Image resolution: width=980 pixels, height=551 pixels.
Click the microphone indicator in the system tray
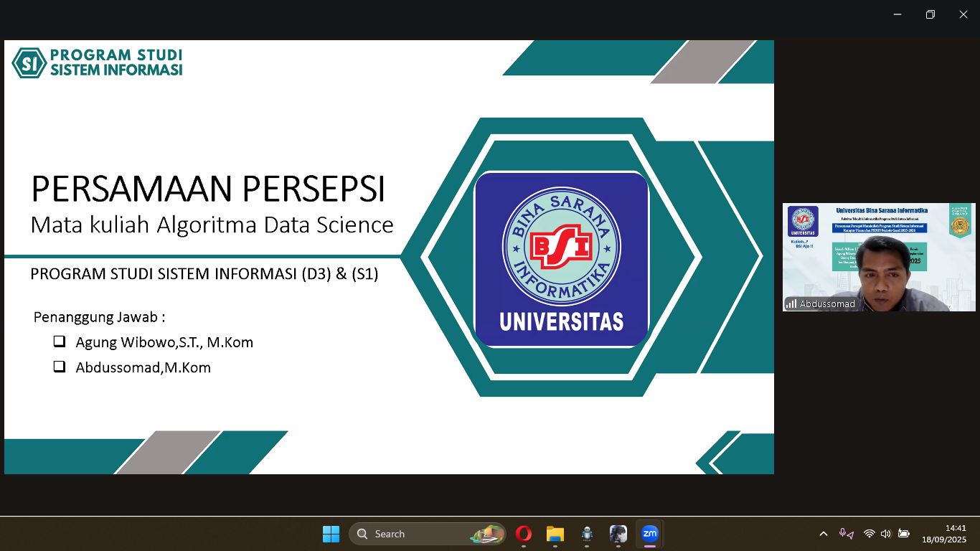(x=843, y=532)
